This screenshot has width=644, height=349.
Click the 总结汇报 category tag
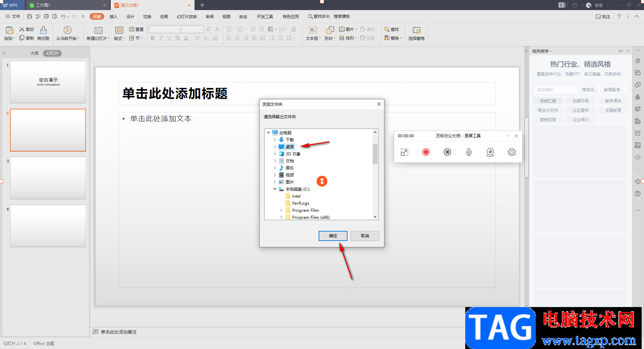tap(548, 101)
